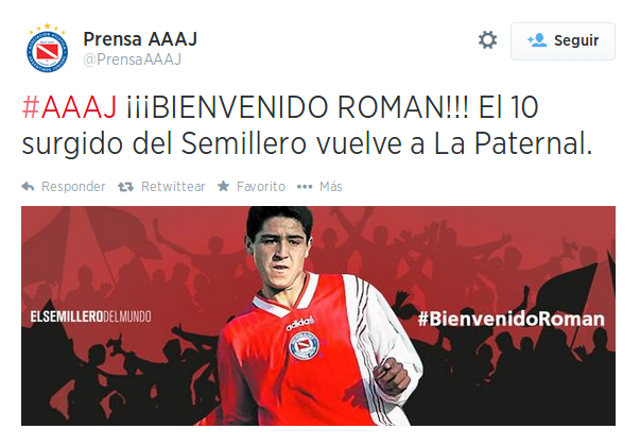
Task: Click the reply arrow icon
Action: 28,187
